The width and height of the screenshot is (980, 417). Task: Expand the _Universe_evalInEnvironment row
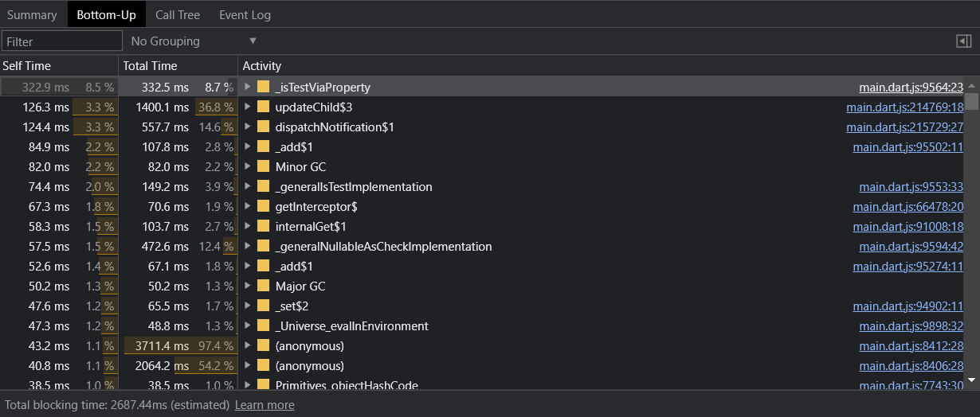pos(248,325)
